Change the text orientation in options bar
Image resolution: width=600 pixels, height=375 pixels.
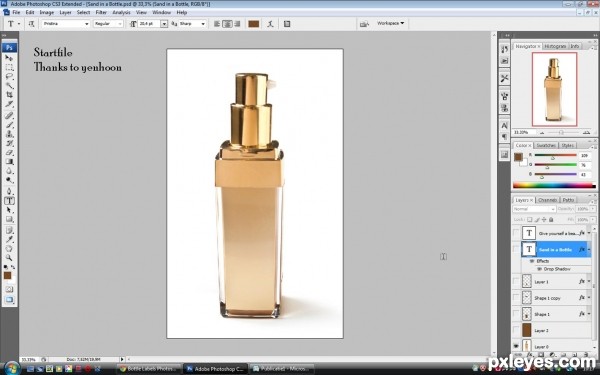point(31,24)
